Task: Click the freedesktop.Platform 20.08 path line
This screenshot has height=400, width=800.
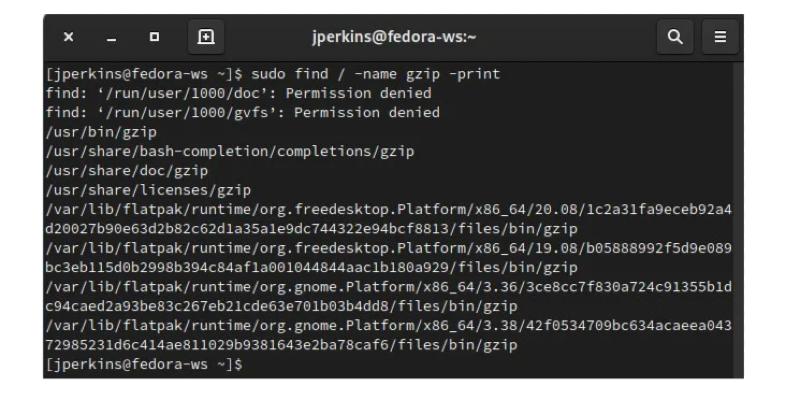Action: [390, 209]
